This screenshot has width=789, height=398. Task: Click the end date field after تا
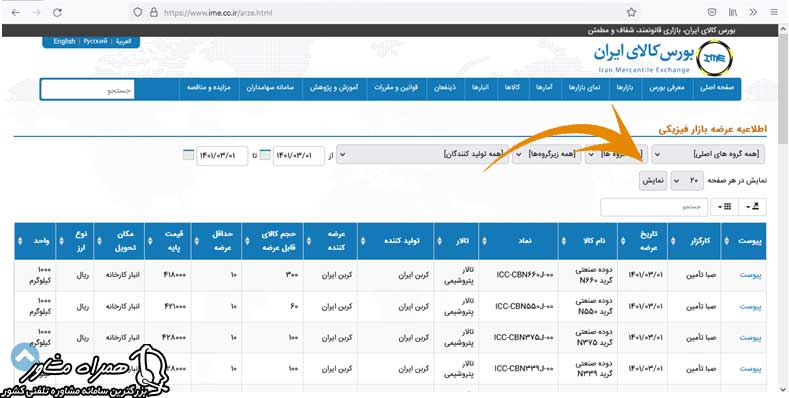[x=222, y=155]
